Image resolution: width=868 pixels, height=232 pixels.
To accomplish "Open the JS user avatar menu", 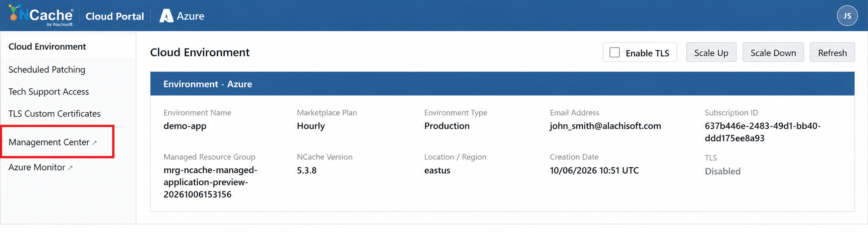I will click(x=847, y=16).
